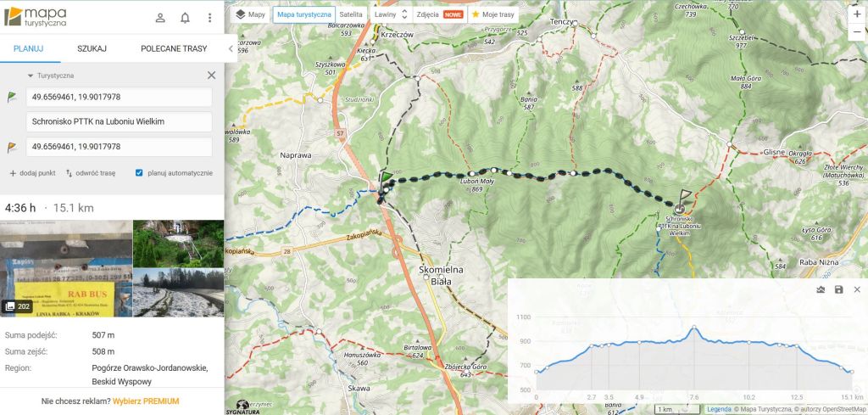Open the 'Wybierz PREMIUM' link
The height and width of the screenshot is (415, 868).
(x=146, y=401)
